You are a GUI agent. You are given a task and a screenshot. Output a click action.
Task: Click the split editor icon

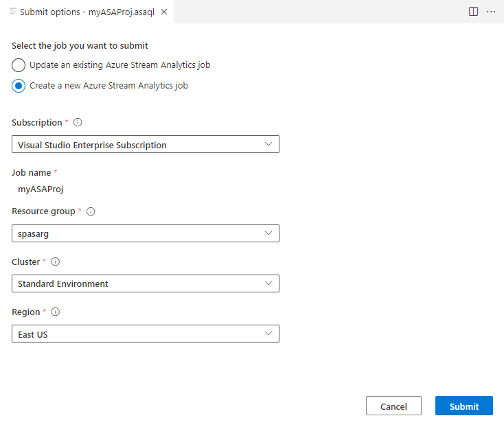473,12
